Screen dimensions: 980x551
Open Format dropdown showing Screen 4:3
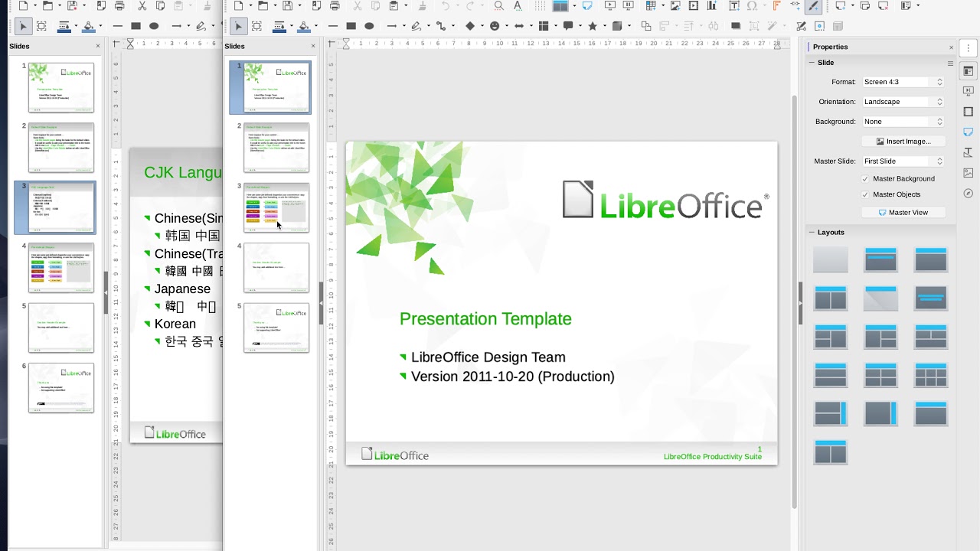(x=903, y=82)
